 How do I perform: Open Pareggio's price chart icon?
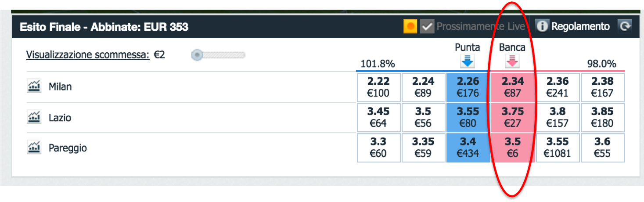[34, 148]
